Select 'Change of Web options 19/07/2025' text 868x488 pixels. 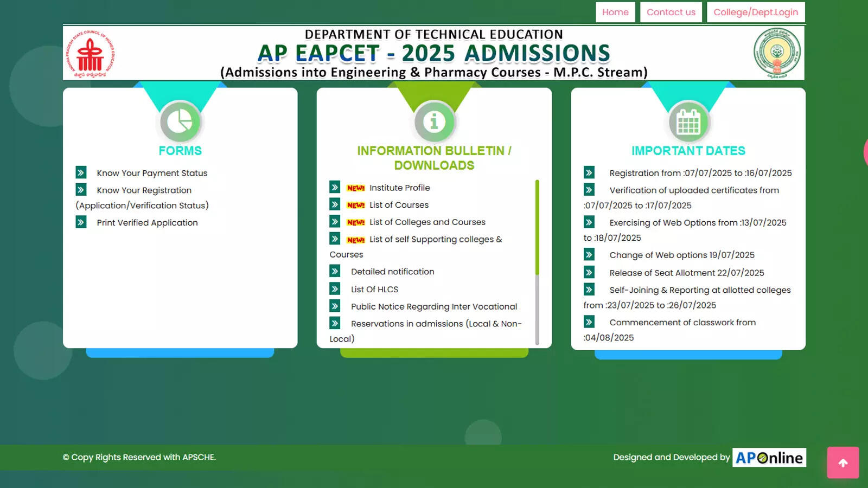click(682, 255)
